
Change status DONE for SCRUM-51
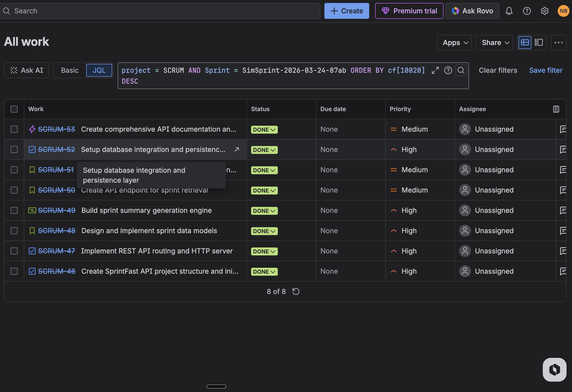pos(264,170)
